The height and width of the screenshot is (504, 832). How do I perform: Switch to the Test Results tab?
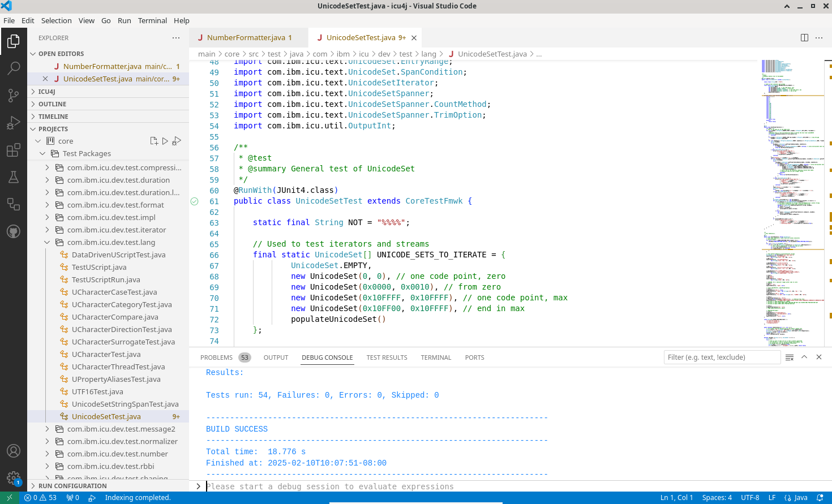pos(387,357)
